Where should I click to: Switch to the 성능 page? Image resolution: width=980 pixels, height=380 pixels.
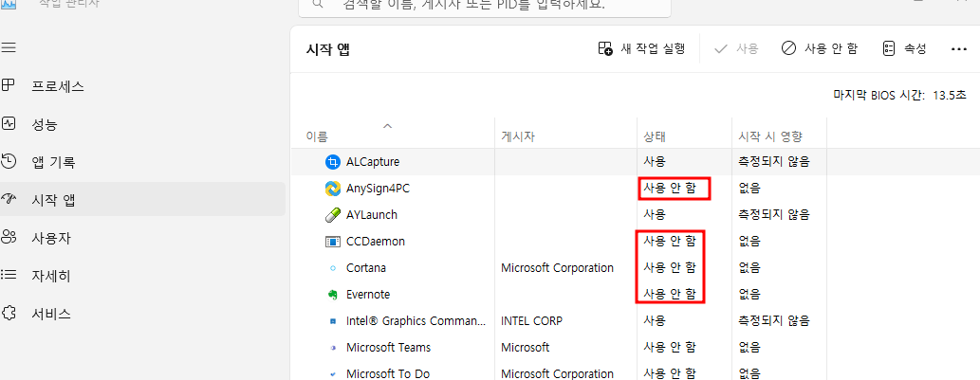pyautogui.click(x=142, y=124)
